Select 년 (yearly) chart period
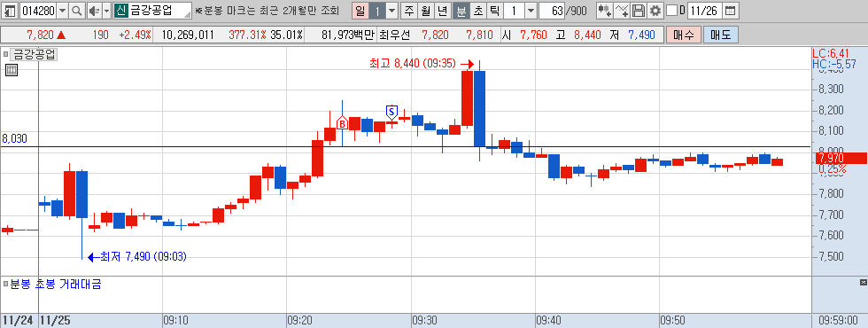Viewport: 868px width, 328px height. [x=442, y=10]
